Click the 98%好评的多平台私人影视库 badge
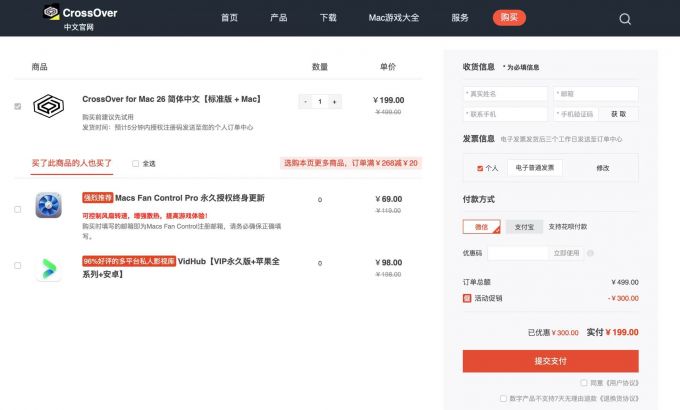Image resolution: width=680 pixels, height=410 pixels. (x=129, y=261)
